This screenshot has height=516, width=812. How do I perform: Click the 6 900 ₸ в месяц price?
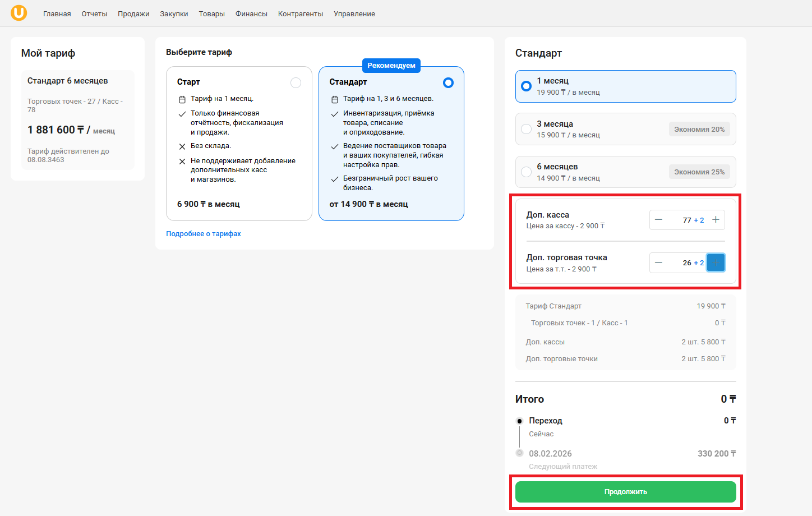(208, 204)
